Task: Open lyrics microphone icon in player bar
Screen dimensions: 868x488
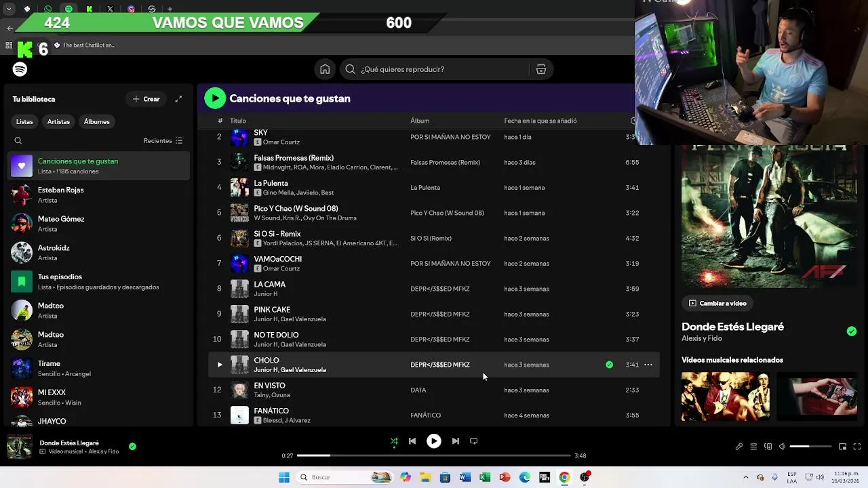Action: (x=739, y=447)
